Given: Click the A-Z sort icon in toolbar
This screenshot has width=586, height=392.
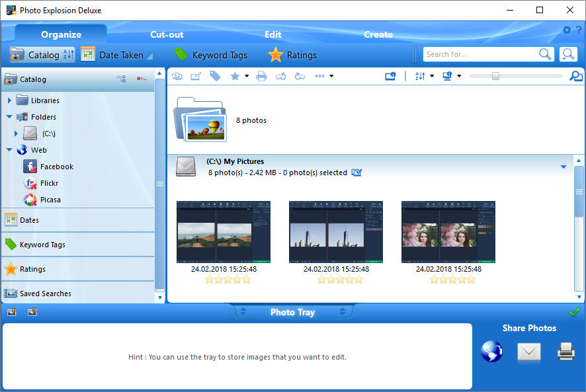Looking at the screenshot, I should 420,76.
